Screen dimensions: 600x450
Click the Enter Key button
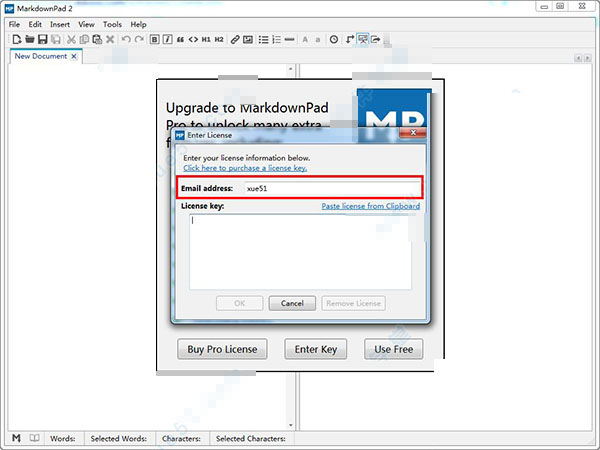coord(316,349)
